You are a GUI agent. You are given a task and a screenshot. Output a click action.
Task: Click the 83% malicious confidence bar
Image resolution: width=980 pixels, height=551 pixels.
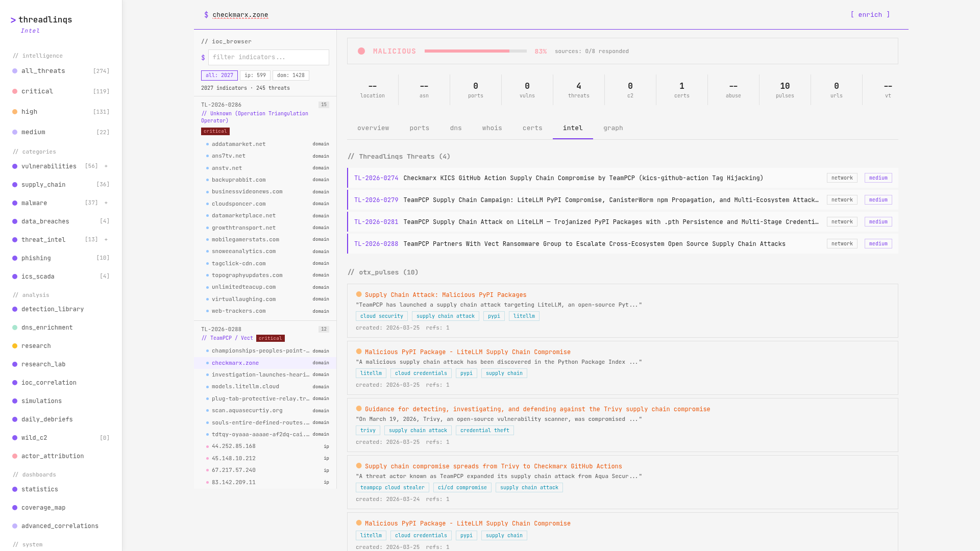pos(475,51)
